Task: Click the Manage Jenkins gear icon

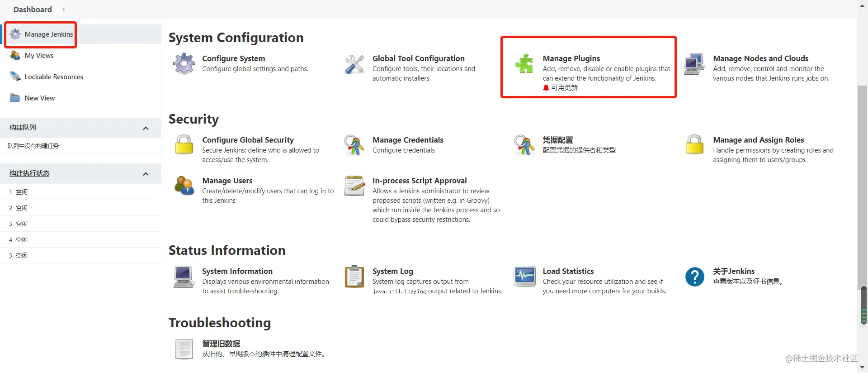Action: (15, 34)
